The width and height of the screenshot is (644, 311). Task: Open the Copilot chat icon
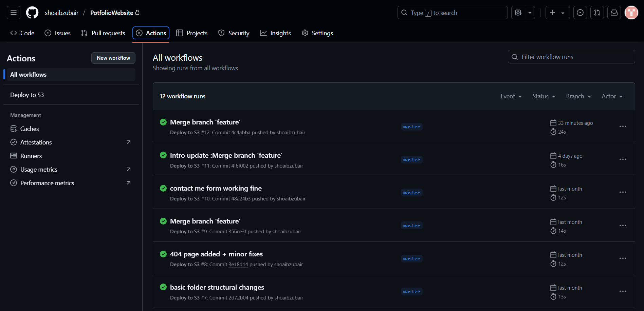pyautogui.click(x=518, y=13)
